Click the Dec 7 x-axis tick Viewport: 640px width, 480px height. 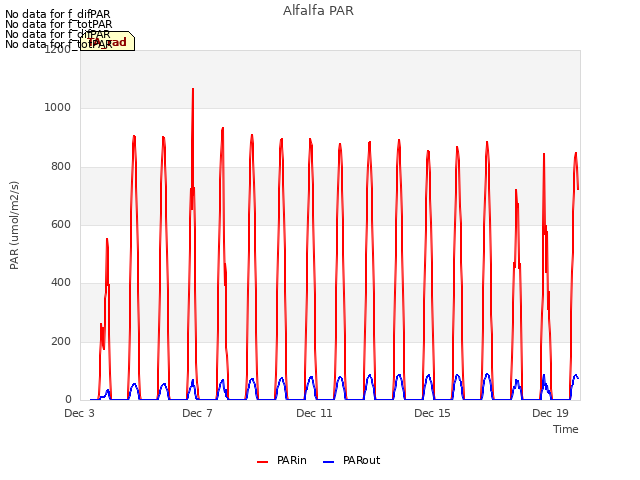click(198, 413)
